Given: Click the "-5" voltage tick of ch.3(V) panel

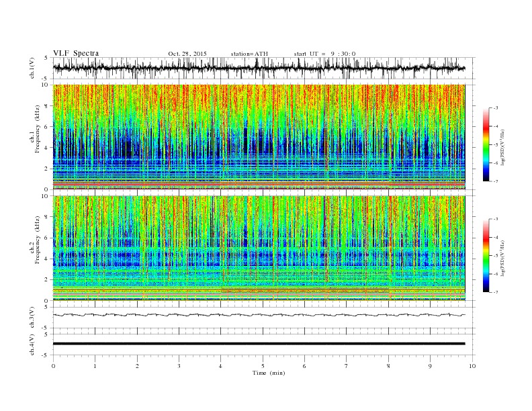Looking at the screenshot, I should pos(46,328).
